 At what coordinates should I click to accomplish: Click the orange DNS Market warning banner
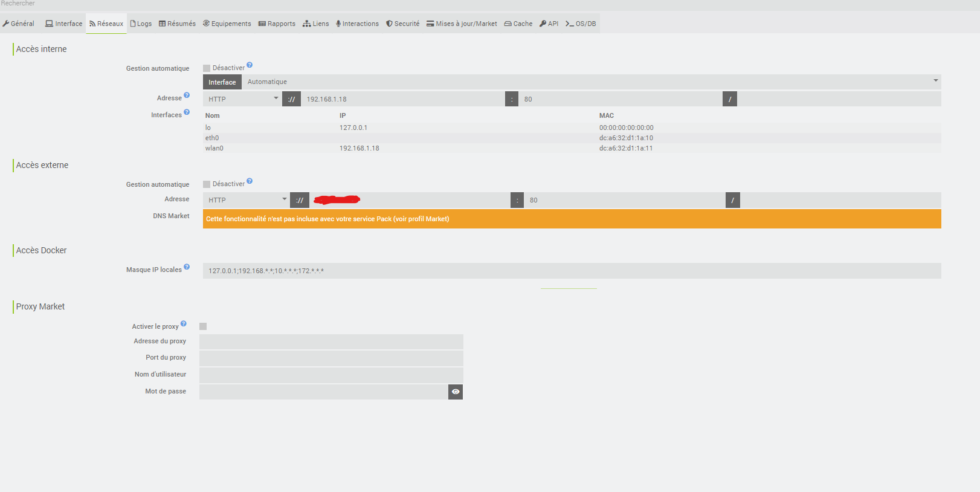572,219
